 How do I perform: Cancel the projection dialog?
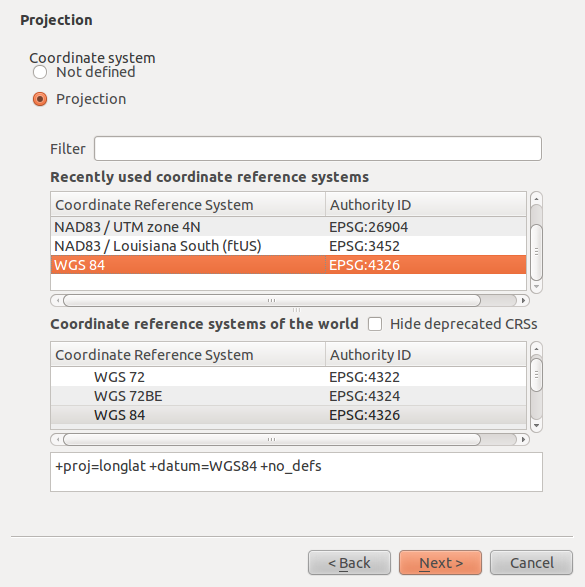(531, 562)
